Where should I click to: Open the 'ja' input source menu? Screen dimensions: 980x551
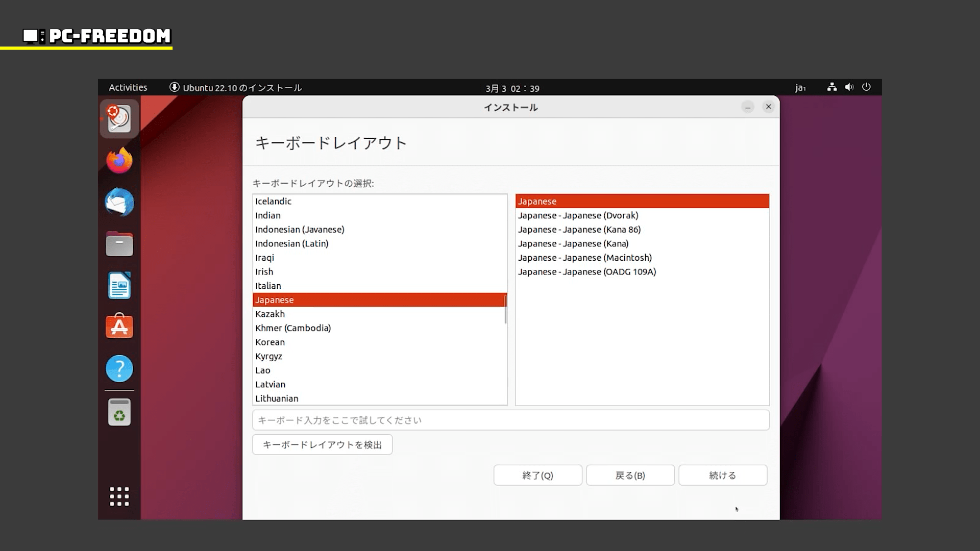800,88
